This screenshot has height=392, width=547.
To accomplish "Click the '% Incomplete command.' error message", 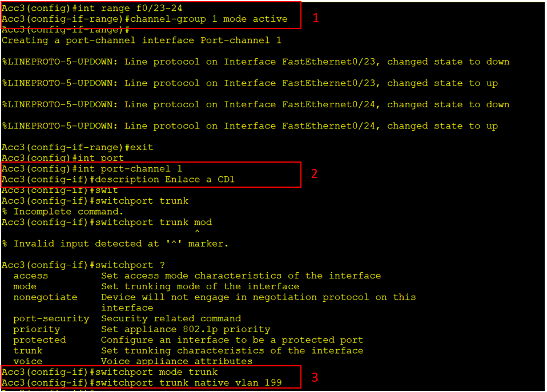I will point(62,212).
